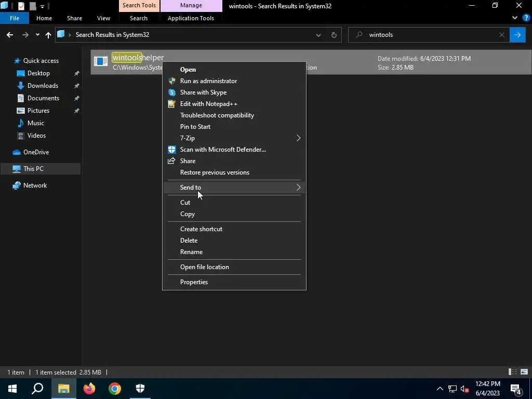Select Restore previous versions

(234, 172)
